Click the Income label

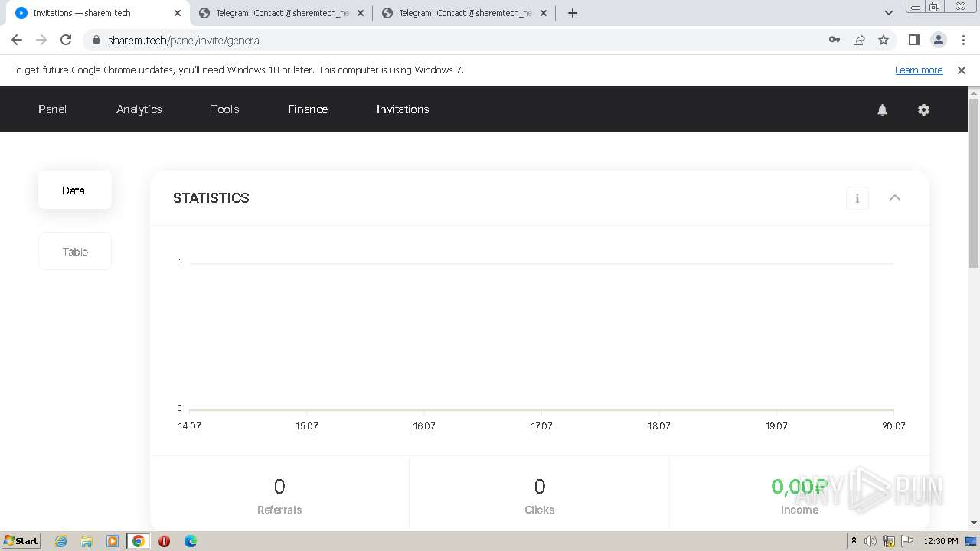point(799,510)
